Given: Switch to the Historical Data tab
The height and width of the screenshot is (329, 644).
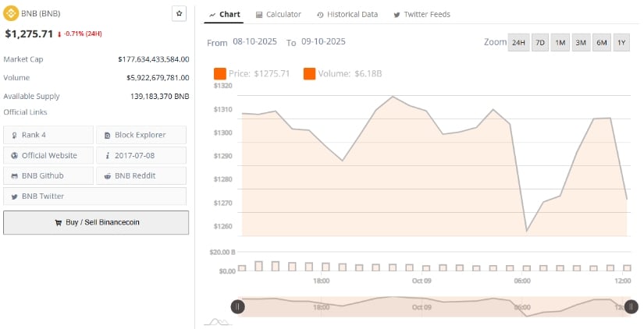Looking at the screenshot, I should pyautogui.click(x=347, y=14).
